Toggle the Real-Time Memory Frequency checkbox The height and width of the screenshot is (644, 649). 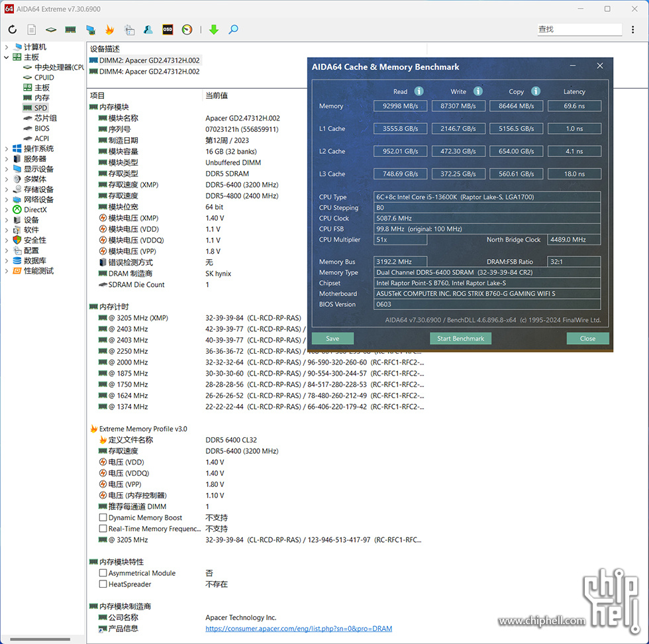coord(103,529)
